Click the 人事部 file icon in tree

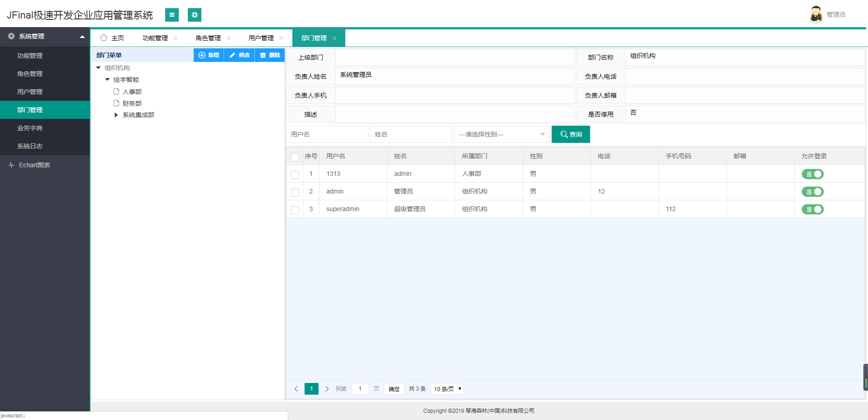coord(116,91)
